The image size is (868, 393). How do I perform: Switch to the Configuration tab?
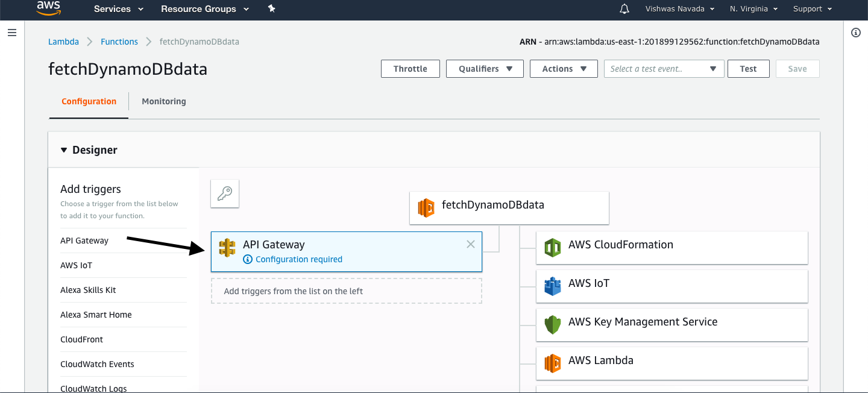tap(89, 101)
